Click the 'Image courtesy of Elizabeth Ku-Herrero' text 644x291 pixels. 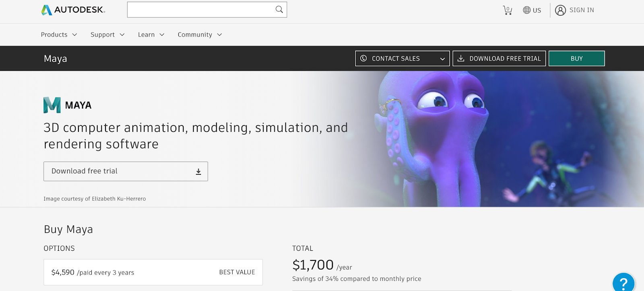(x=95, y=199)
